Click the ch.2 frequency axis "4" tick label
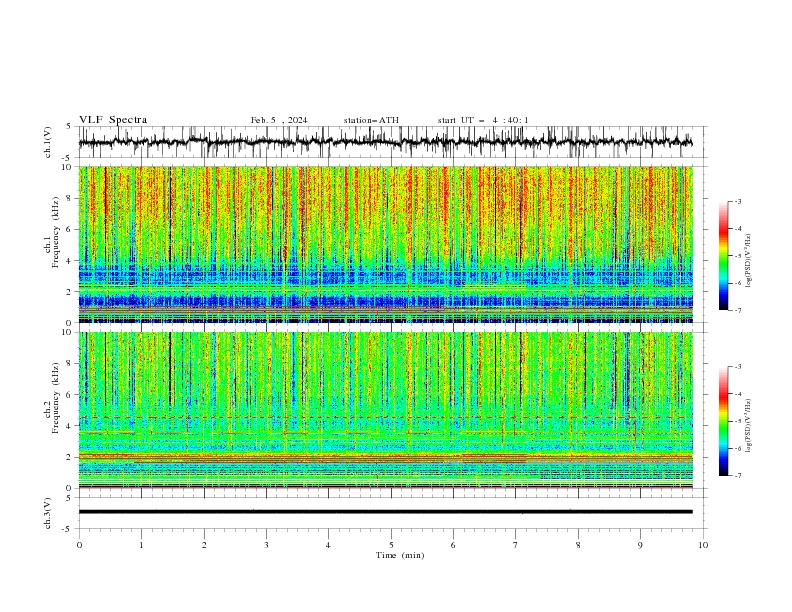The height and width of the screenshot is (612, 792). point(70,426)
